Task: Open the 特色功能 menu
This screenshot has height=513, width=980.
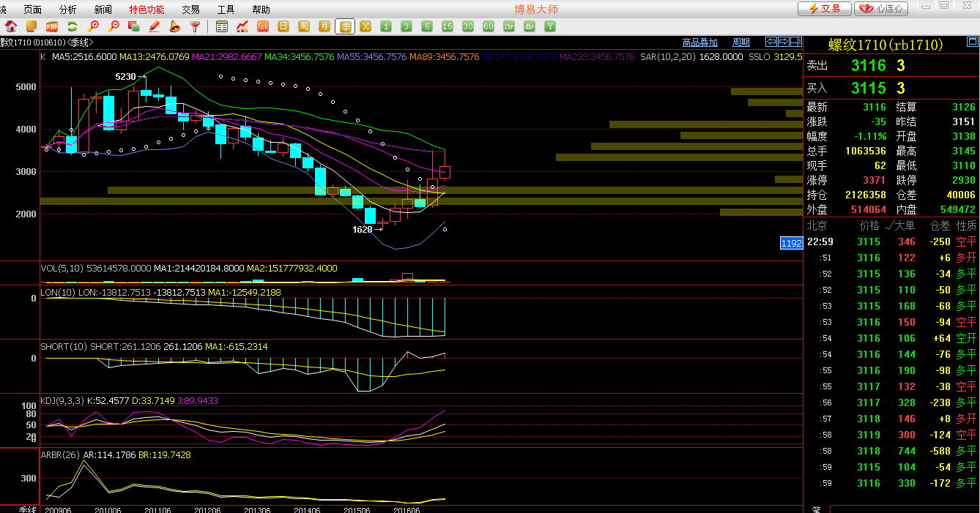Action: click(x=146, y=10)
